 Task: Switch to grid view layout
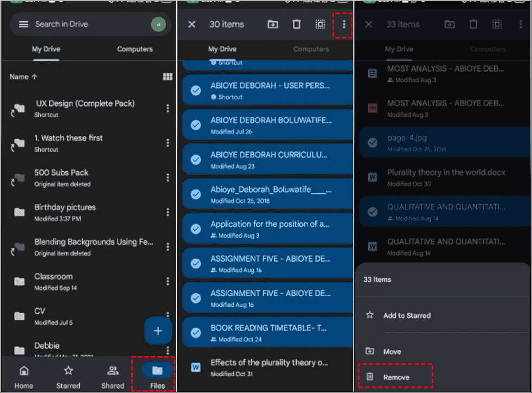168,77
